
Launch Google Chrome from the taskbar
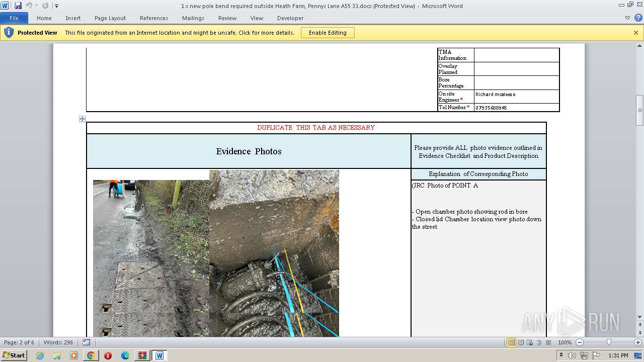91,355
